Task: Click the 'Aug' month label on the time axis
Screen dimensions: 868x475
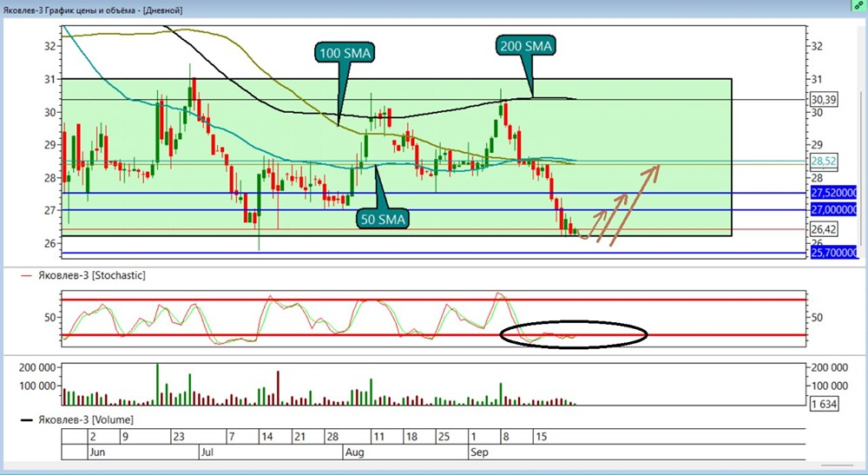Action: (354, 452)
